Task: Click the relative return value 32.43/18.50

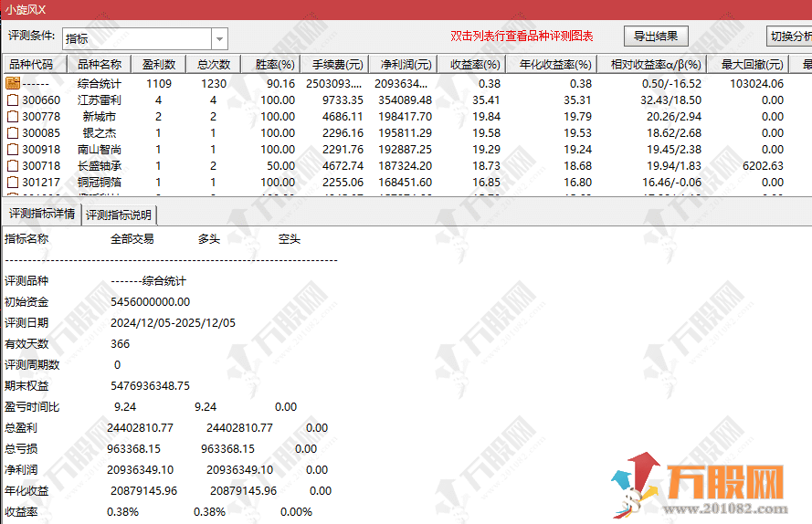Action: click(671, 100)
